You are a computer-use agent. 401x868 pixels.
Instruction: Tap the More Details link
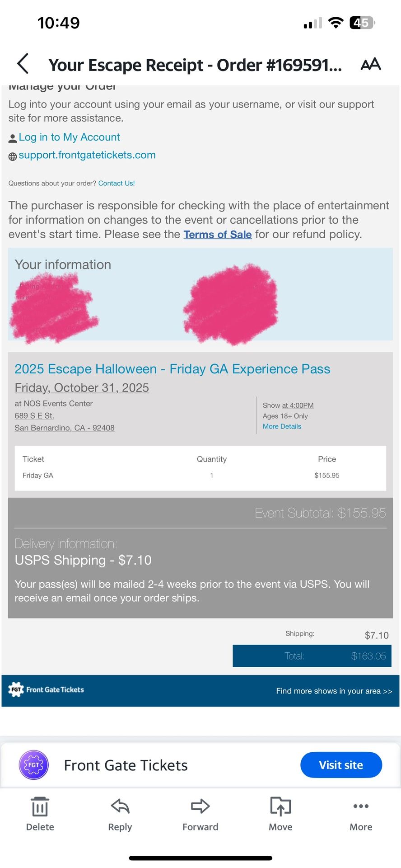tap(282, 426)
